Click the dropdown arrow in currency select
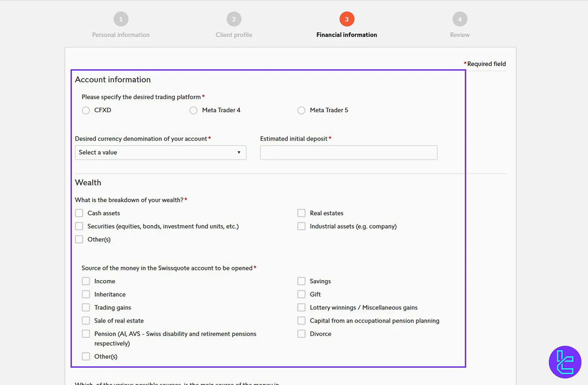588x385 pixels. 239,153
